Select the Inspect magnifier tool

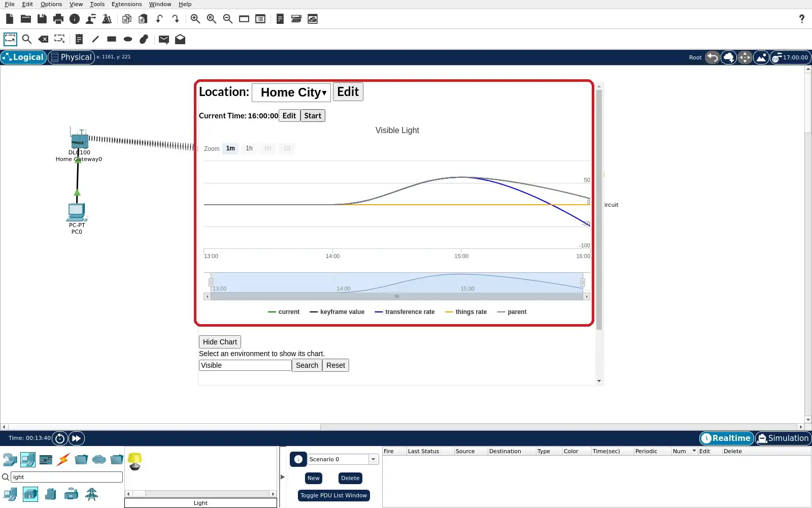click(x=27, y=39)
